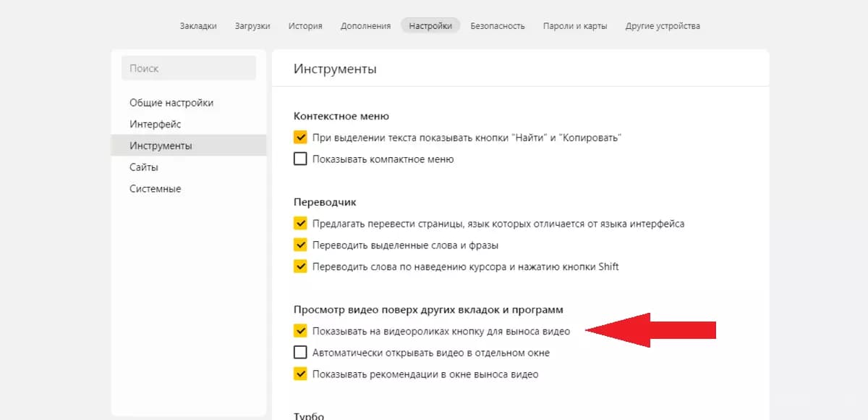Toggle translating words on cursor hover with Shift
This screenshot has width=868, height=420.
point(301,266)
